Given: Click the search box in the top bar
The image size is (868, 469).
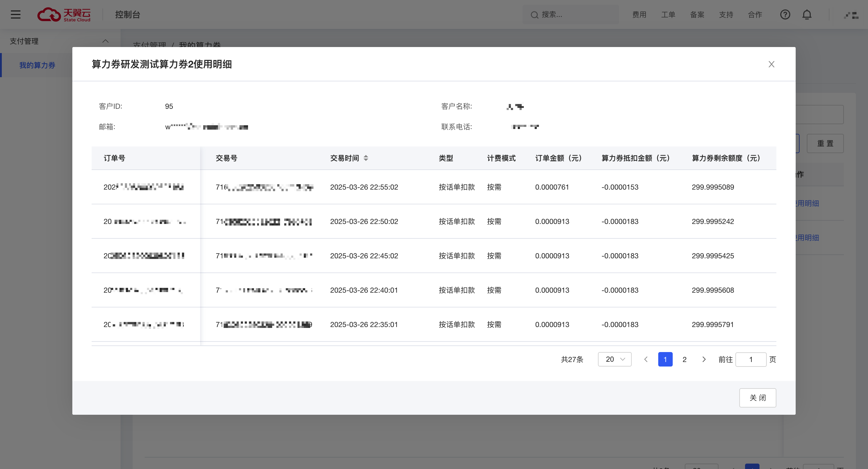Looking at the screenshot, I should pyautogui.click(x=571, y=14).
